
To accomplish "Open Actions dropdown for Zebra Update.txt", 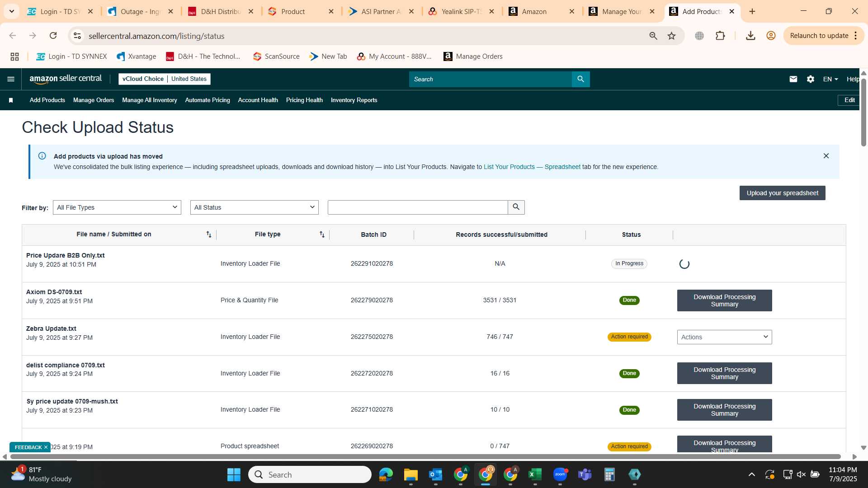I will pos(724,337).
